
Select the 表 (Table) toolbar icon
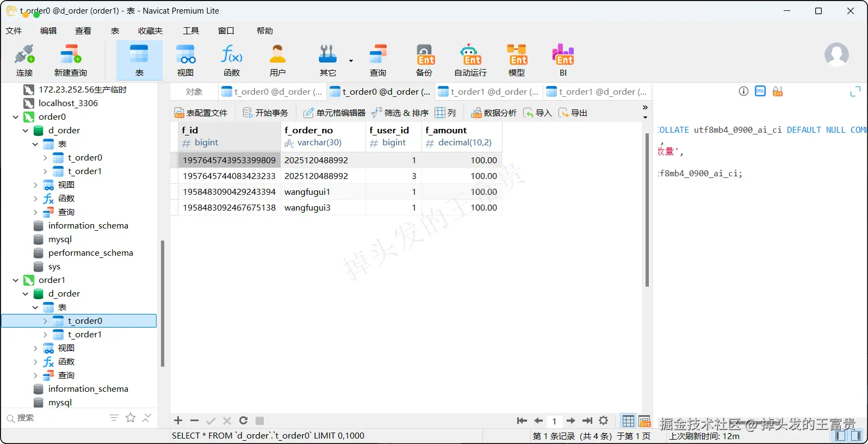click(x=139, y=60)
